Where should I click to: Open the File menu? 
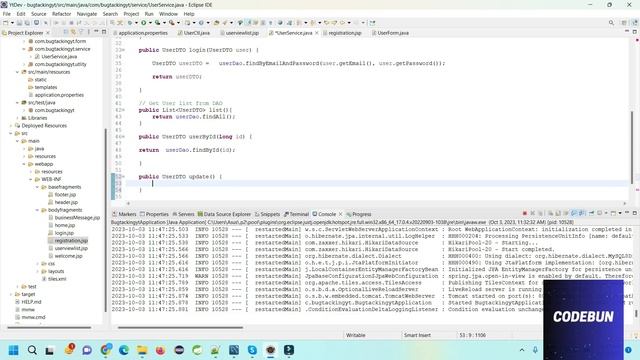(7, 14)
